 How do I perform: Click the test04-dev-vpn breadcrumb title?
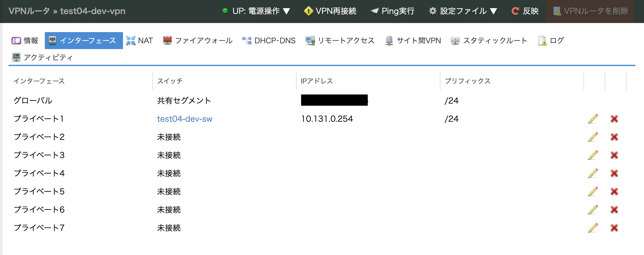point(93,11)
